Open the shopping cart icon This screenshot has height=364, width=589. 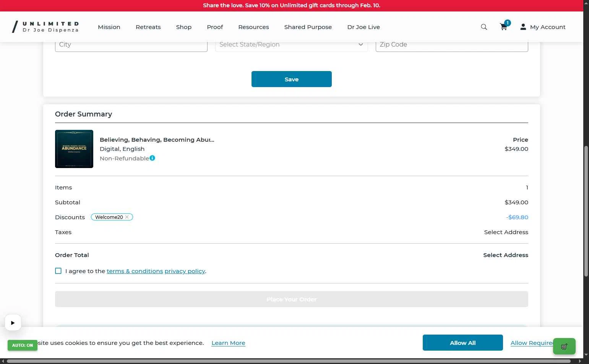[x=504, y=27]
